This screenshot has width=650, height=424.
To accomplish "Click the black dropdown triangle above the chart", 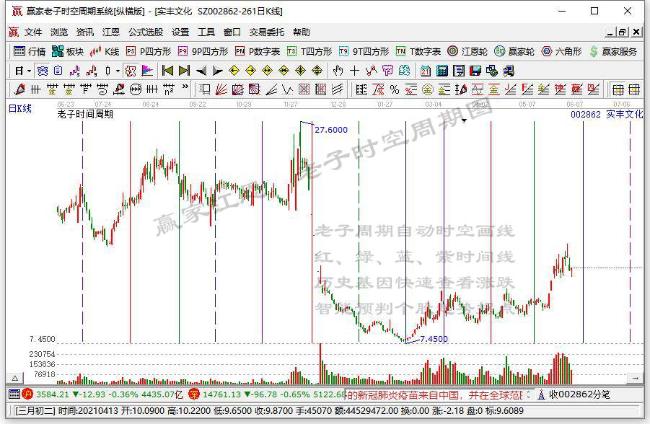I will click(464, 121).
